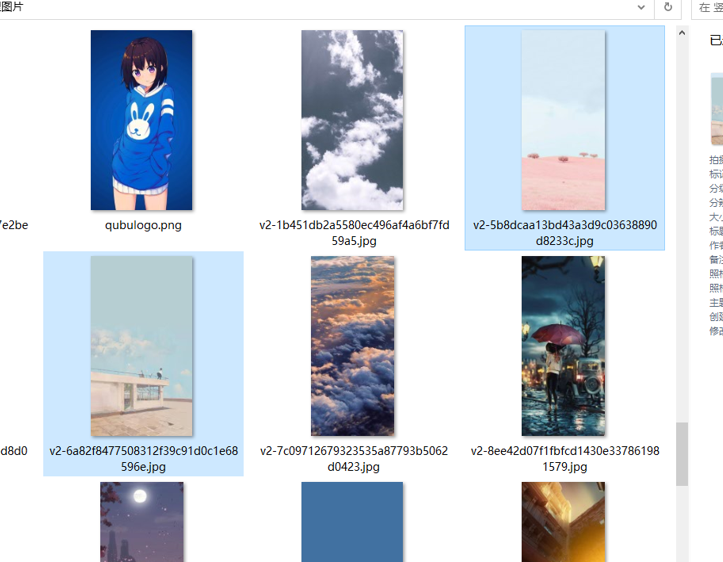Click filename v2-7c09712679323535a87793b5062d0423.jpg

pyautogui.click(x=354, y=458)
